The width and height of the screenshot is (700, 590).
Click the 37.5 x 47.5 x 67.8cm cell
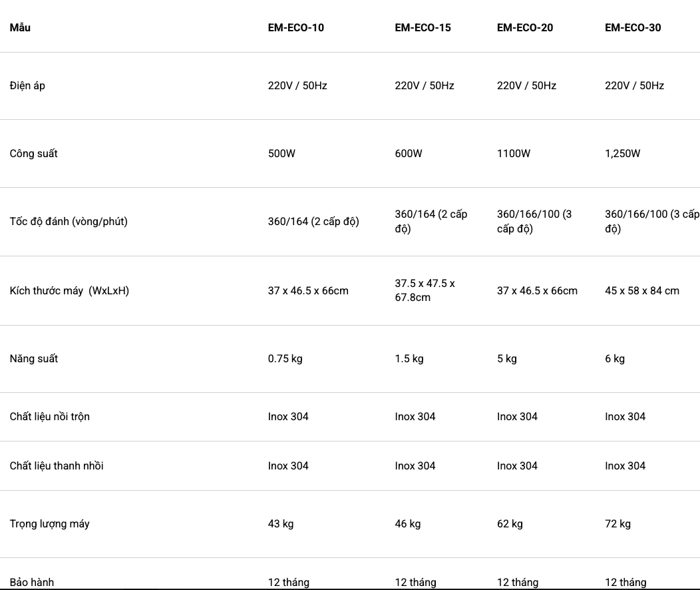(x=425, y=290)
